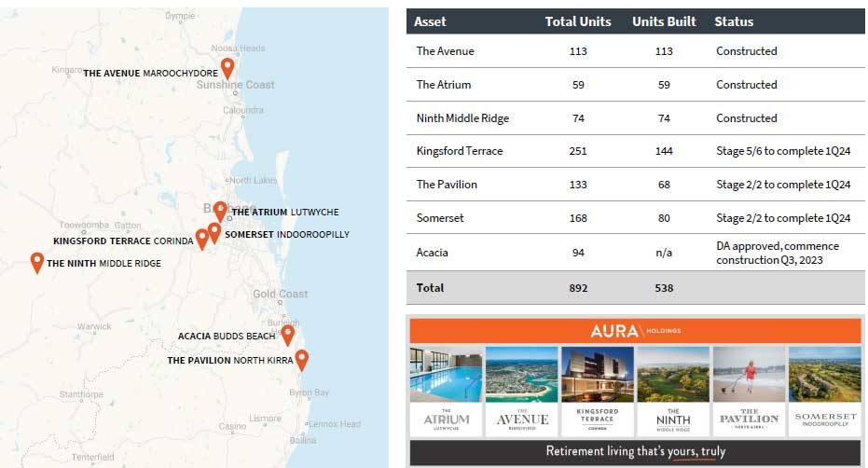Click the Kingsford Terrace logo
This screenshot has width=868, height=468.
coord(598,420)
